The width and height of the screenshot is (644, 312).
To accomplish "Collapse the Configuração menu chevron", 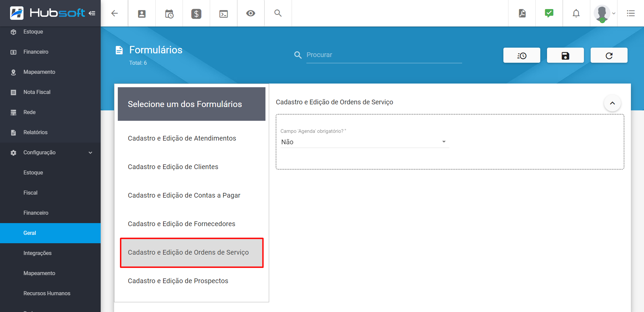I will [90, 153].
